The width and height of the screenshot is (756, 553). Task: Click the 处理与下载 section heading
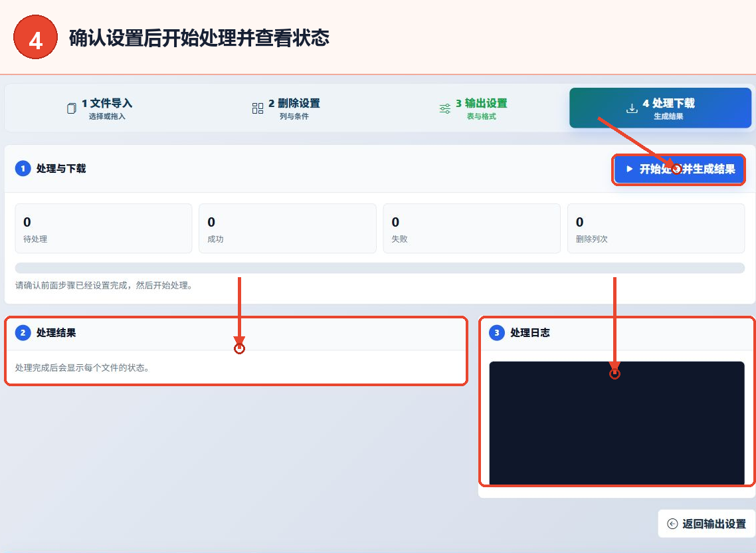click(61, 168)
